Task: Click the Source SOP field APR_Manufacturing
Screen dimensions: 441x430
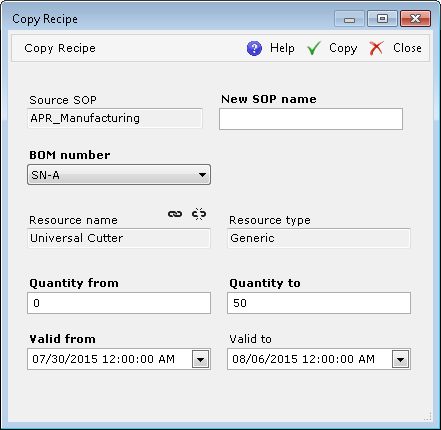Action: click(115, 118)
